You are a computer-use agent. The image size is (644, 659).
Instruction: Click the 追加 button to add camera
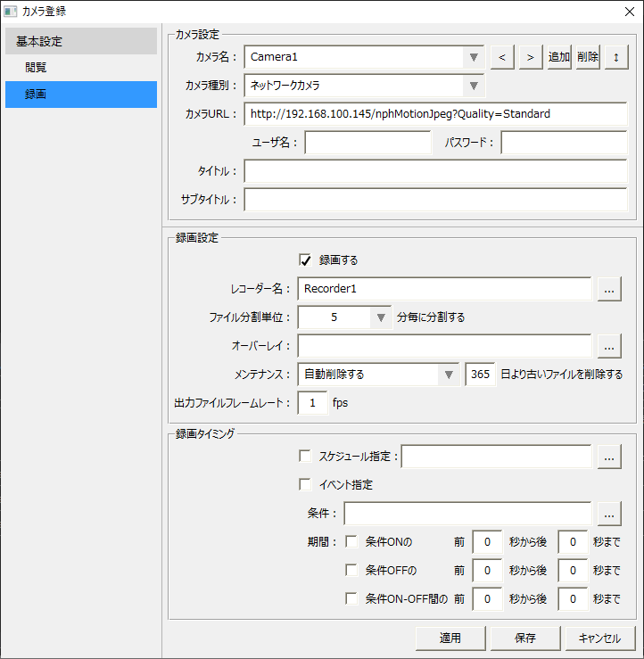click(x=559, y=57)
